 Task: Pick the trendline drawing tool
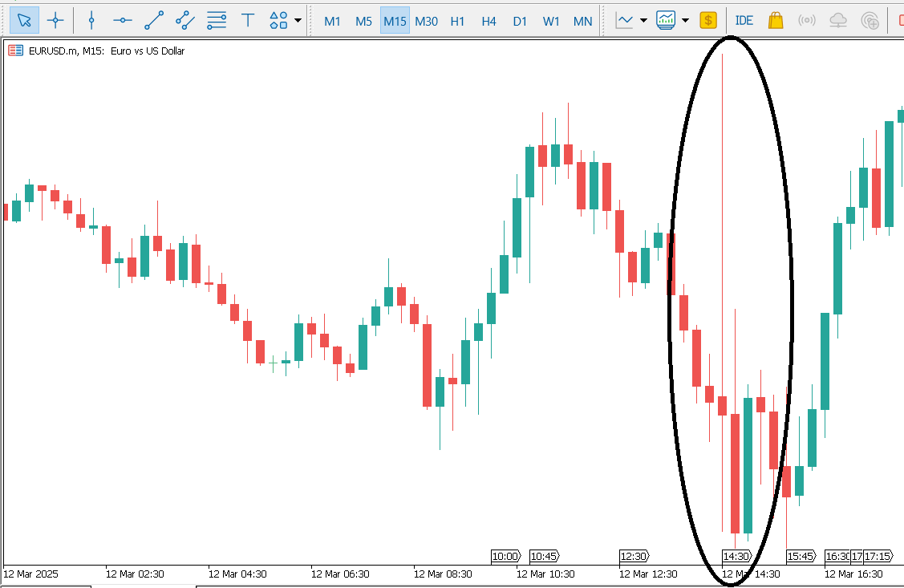[x=154, y=20]
